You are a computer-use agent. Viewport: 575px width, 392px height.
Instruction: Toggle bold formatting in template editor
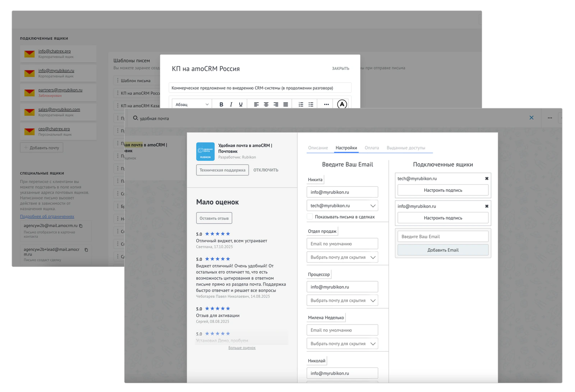pyautogui.click(x=221, y=104)
